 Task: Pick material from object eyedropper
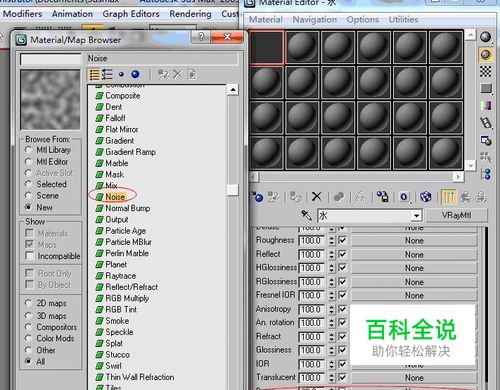click(306, 215)
